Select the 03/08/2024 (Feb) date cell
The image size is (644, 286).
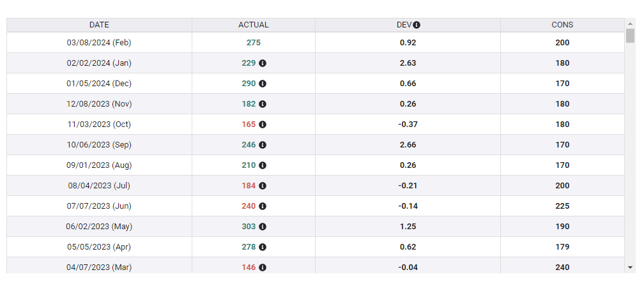pos(99,43)
